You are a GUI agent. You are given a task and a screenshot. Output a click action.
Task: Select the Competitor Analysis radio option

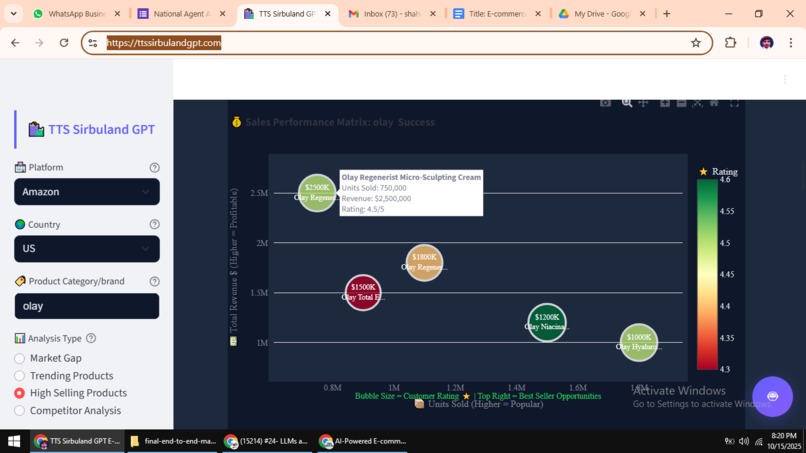pyautogui.click(x=20, y=410)
